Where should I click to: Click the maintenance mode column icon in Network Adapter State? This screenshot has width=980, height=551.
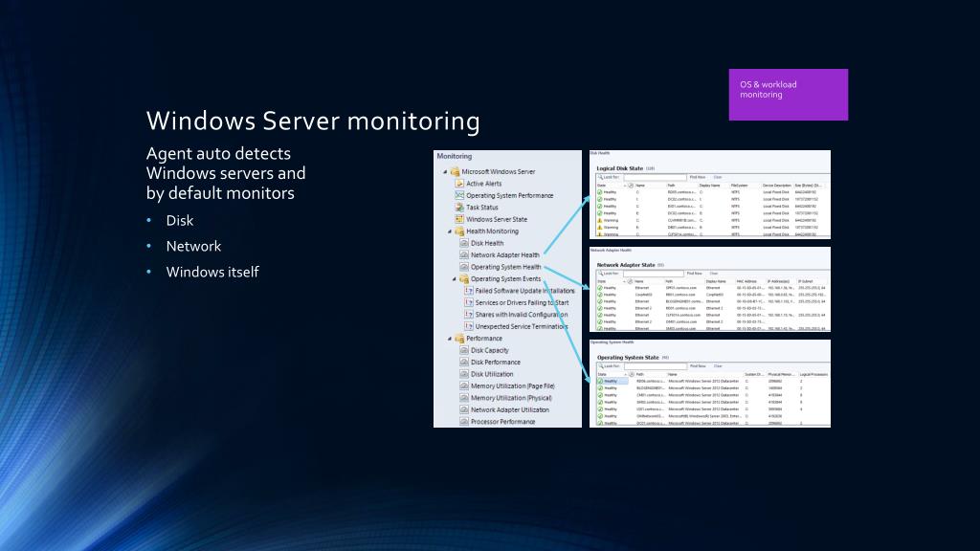(630, 282)
